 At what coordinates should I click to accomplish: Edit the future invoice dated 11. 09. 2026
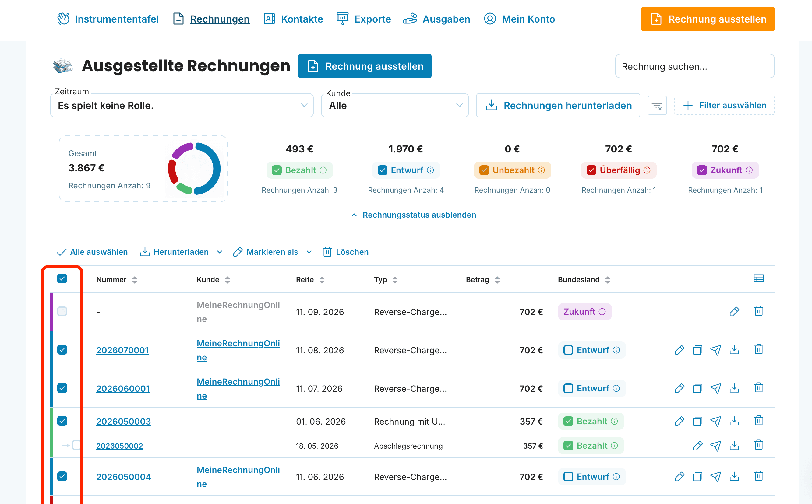tap(734, 312)
